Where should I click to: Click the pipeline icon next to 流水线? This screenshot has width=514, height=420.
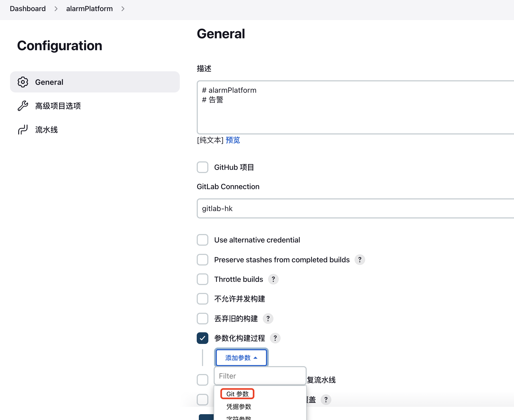[x=23, y=130]
